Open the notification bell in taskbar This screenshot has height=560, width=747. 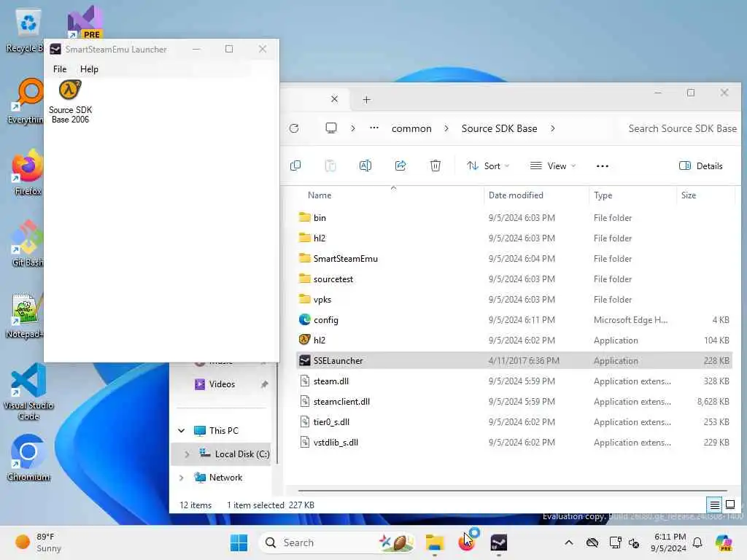697,542
